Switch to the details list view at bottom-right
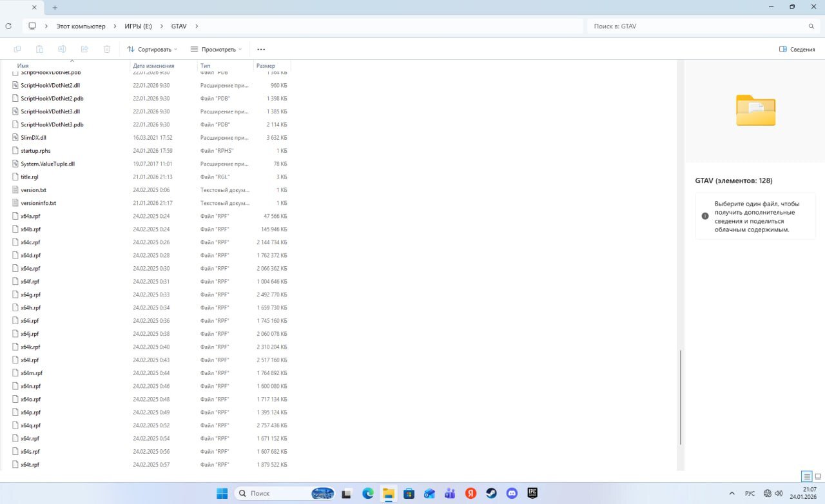Viewport: 825px width, 504px height. pyautogui.click(x=806, y=477)
